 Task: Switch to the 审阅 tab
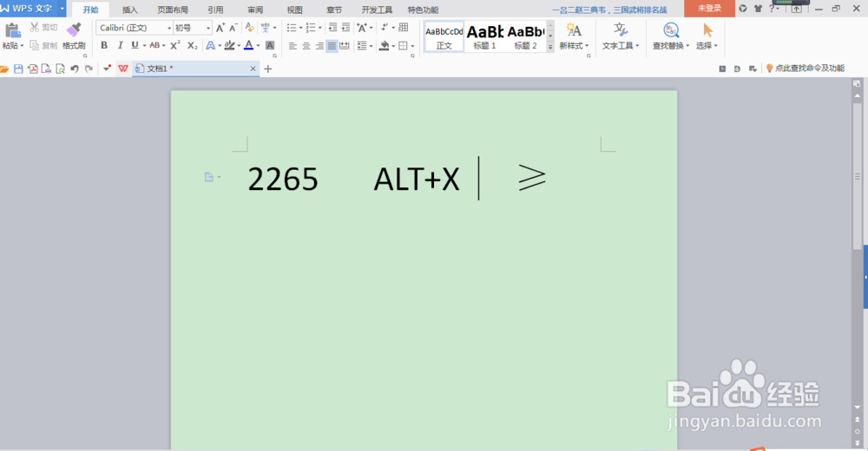[255, 10]
